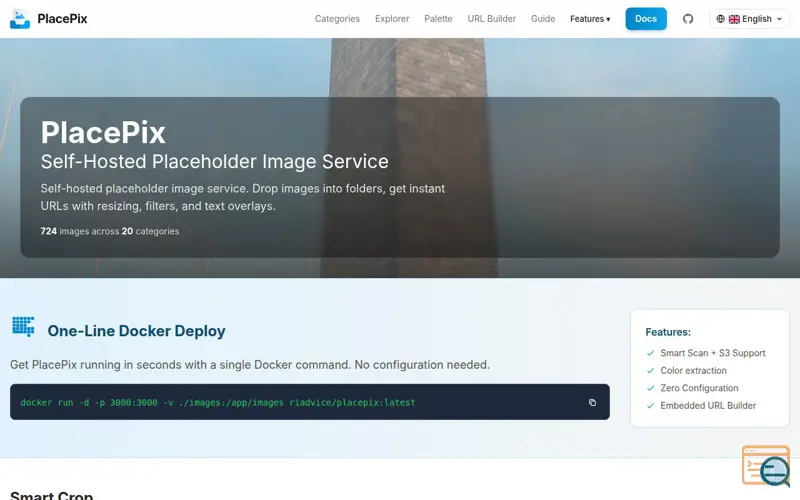Click the Color extraction feature item

point(693,370)
